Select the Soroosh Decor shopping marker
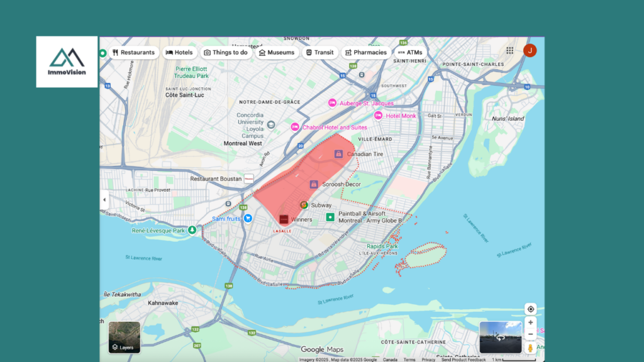This screenshot has width=644, height=362. [x=313, y=184]
